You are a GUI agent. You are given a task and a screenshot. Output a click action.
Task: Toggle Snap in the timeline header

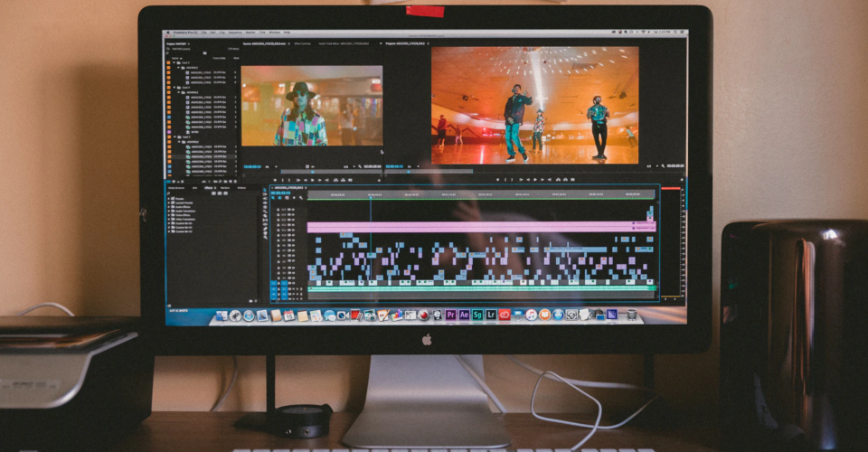click(x=279, y=197)
